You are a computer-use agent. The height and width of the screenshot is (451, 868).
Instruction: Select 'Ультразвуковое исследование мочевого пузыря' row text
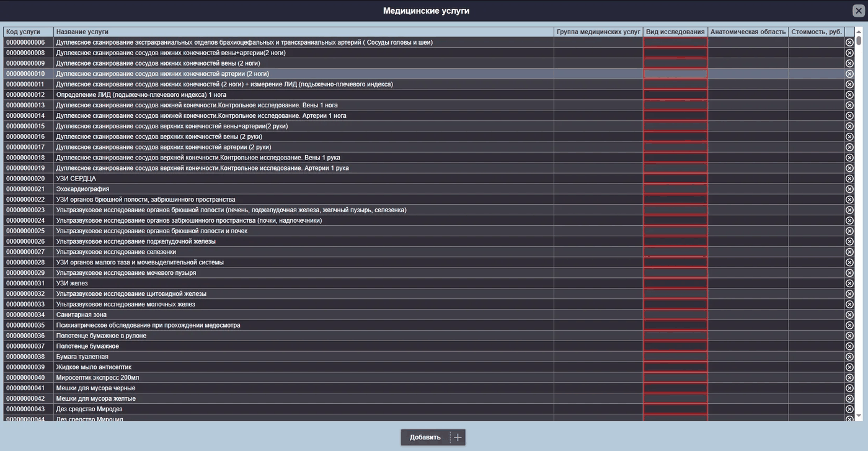point(126,273)
